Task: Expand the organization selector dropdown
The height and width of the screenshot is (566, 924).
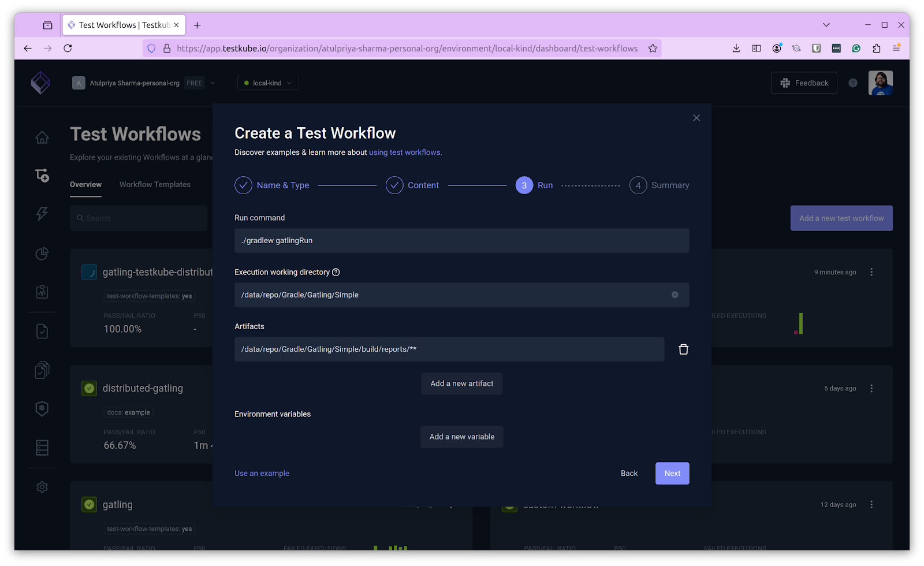Action: coord(213,83)
